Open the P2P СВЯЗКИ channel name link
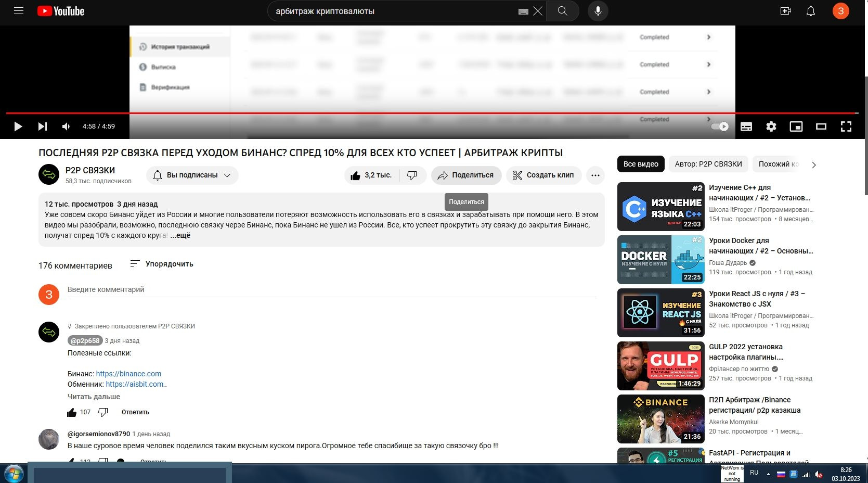This screenshot has width=868, height=483. point(90,170)
